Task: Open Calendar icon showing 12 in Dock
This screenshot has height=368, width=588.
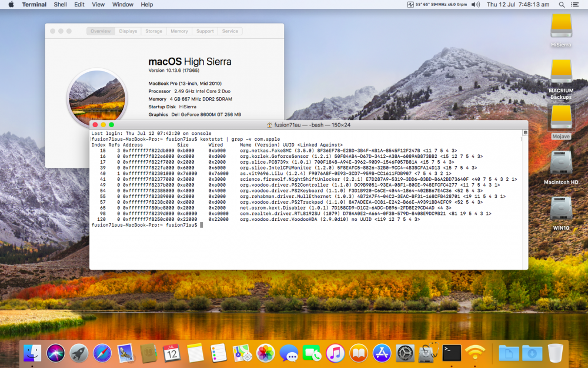Action: 172,353
